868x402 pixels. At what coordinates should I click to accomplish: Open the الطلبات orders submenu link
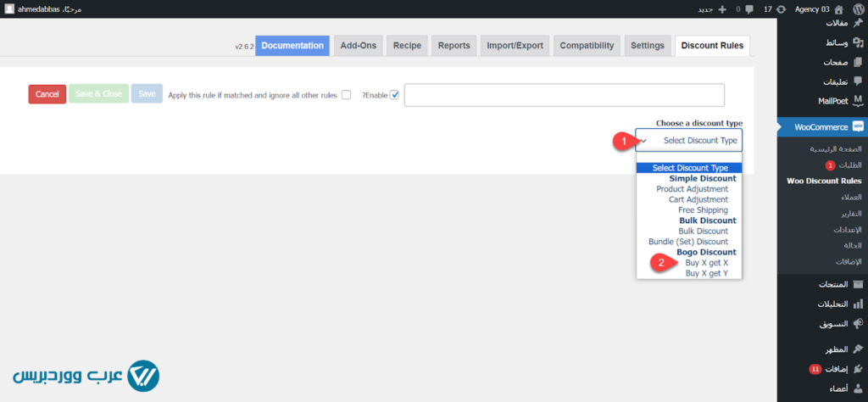coord(850,165)
